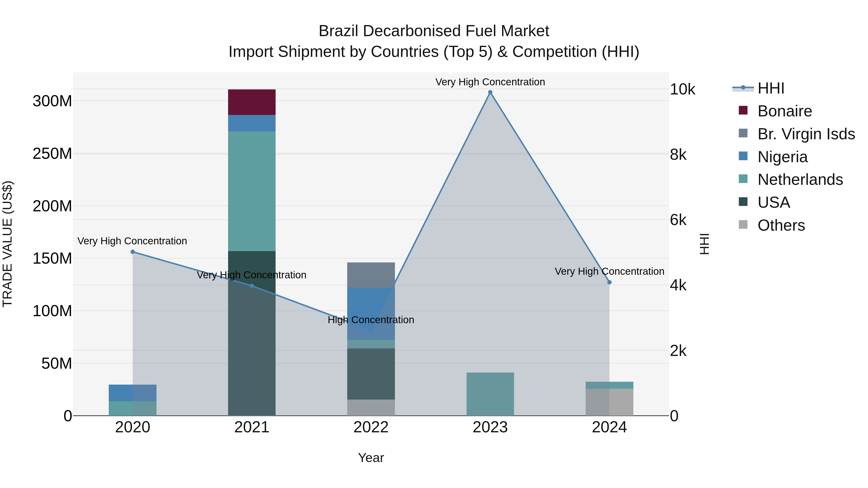Click the rotated HHI right axis title
Screen dimensions: 868x488
click(705, 244)
